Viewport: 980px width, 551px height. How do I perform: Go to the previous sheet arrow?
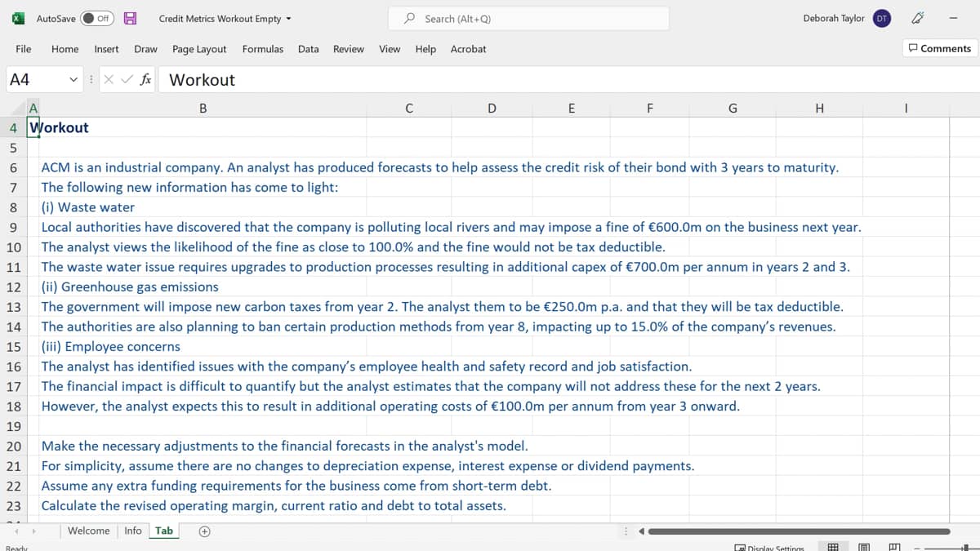point(17,531)
